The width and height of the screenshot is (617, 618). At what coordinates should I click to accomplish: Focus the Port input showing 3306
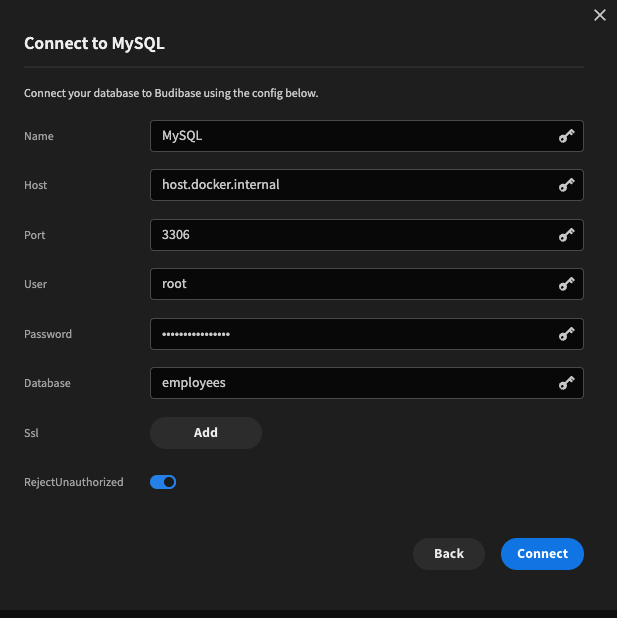click(367, 235)
